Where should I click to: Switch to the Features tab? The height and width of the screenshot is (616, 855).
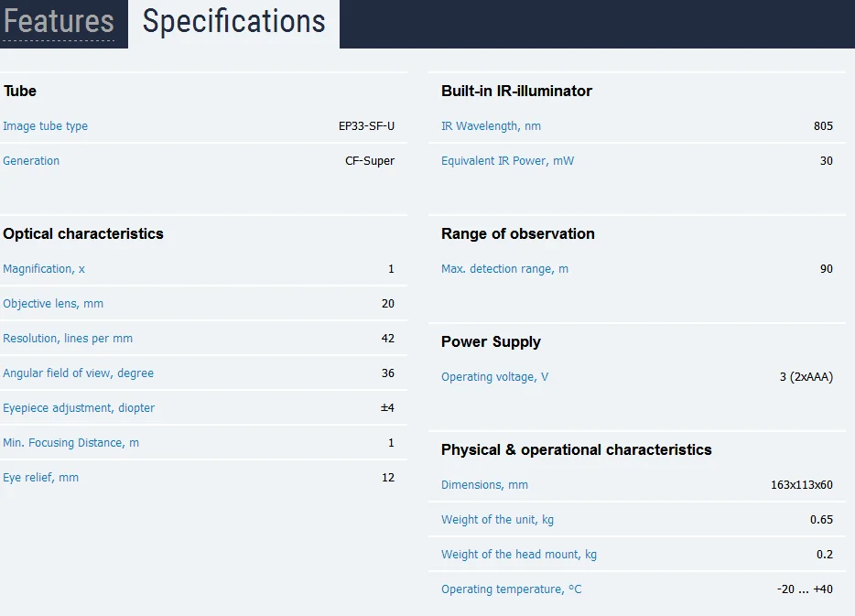(x=59, y=22)
